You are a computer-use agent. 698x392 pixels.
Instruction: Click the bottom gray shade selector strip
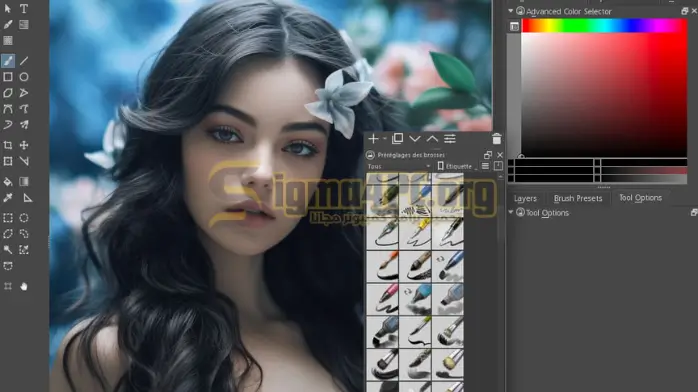[597, 179]
